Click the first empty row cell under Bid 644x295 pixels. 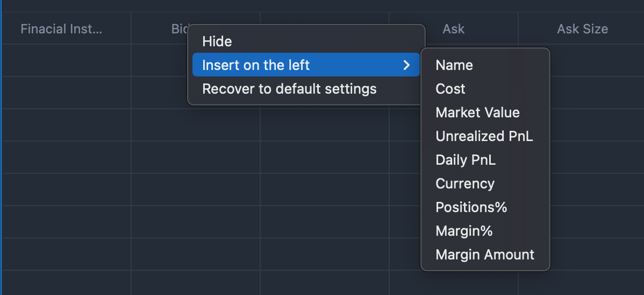159,60
